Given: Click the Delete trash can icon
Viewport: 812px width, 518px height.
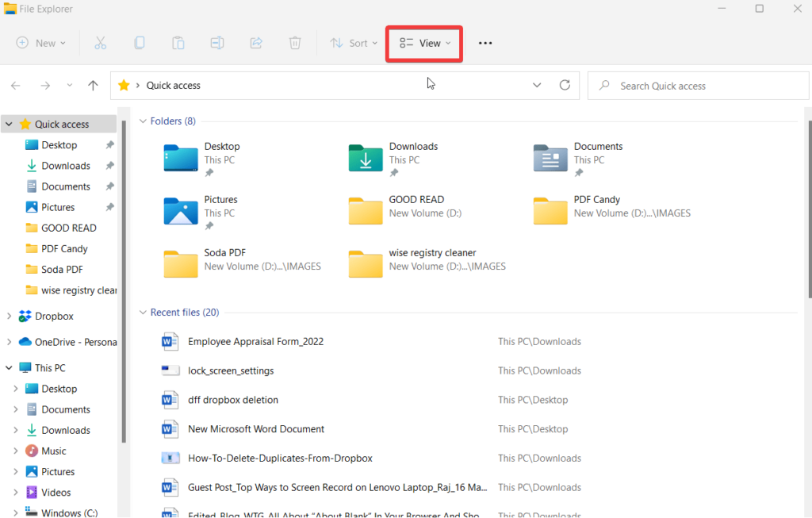Looking at the screenshot, I should (x=295, y=43).
